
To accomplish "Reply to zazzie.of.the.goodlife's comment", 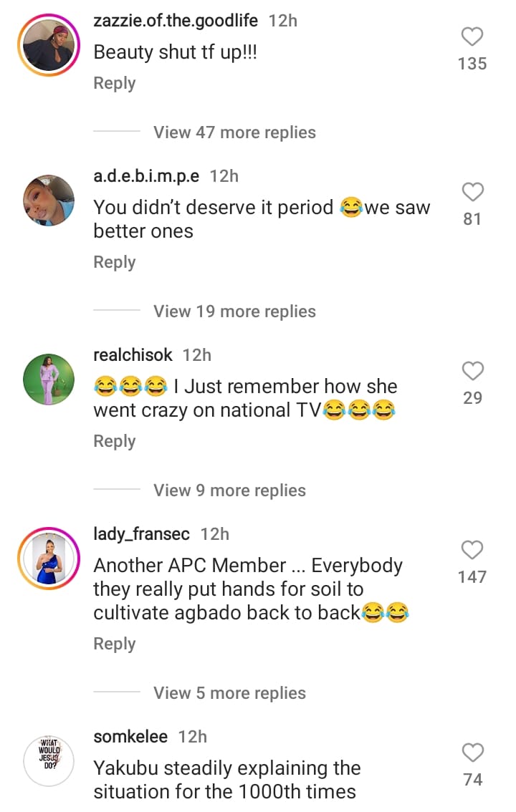I will click(x=115, y=83).
